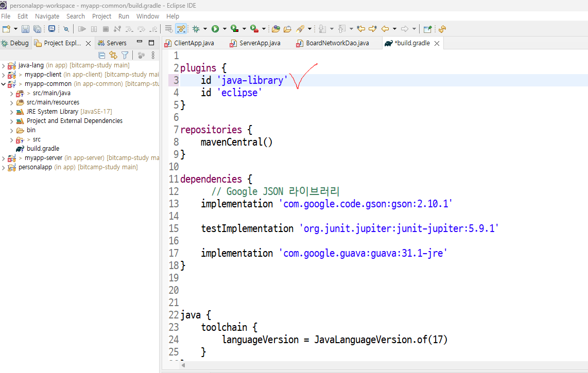
Task: Run the application with green play icon
Action: [215, 29]
